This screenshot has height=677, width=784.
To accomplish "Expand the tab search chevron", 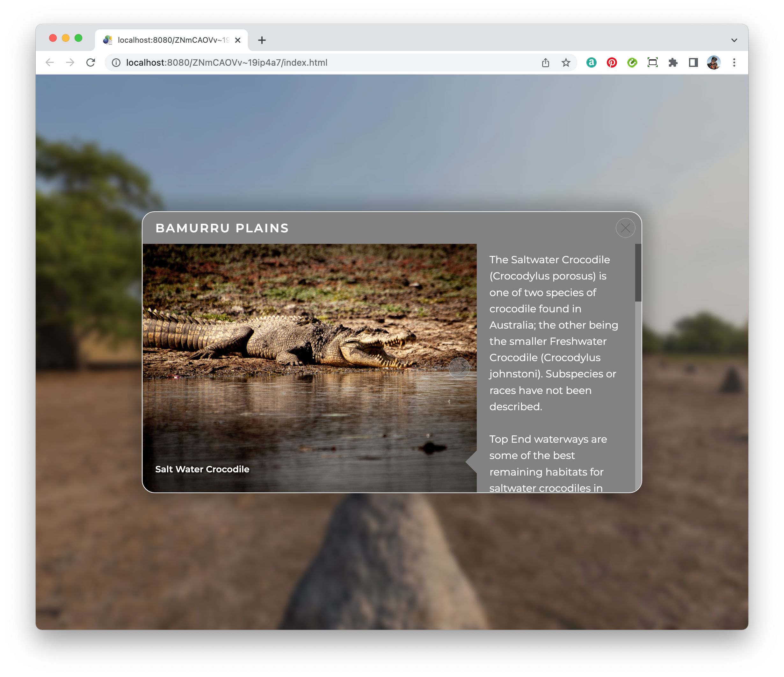I will (734, 40).
